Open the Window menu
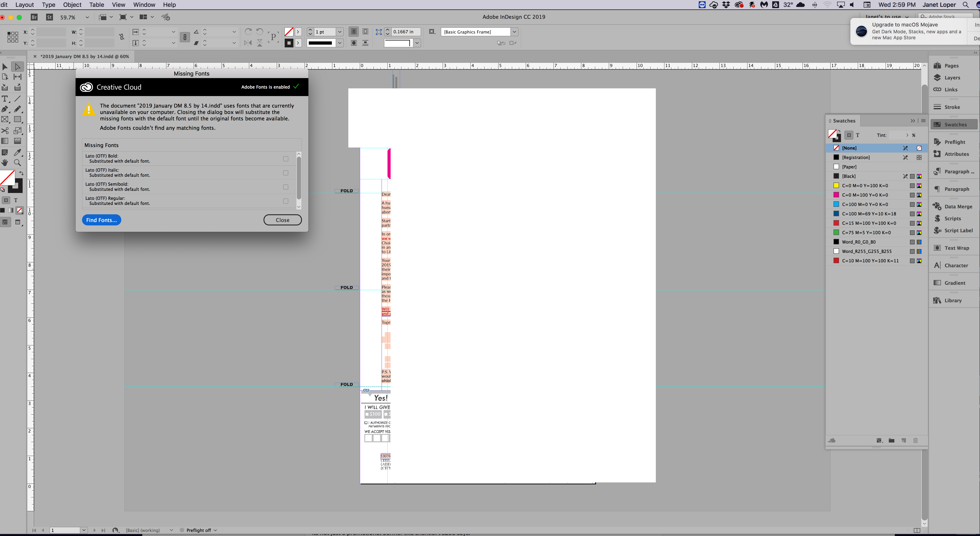 (144, 4)
